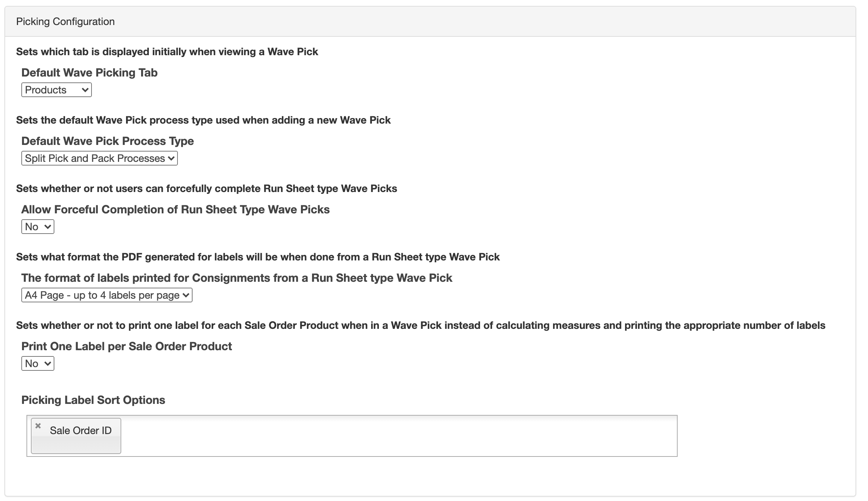The image size is (868, 501).
Task: Click the Default Wave Pick Process Type label
Action: [107, 141]
